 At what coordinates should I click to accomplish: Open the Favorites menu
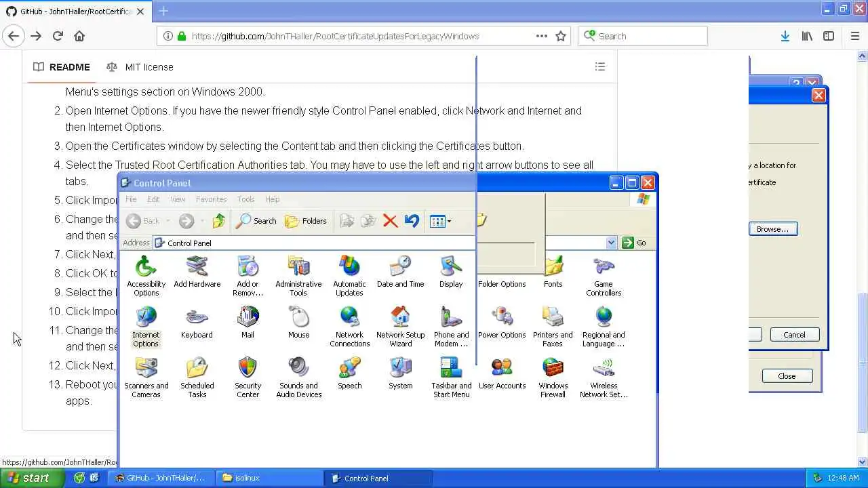point(211,199)
